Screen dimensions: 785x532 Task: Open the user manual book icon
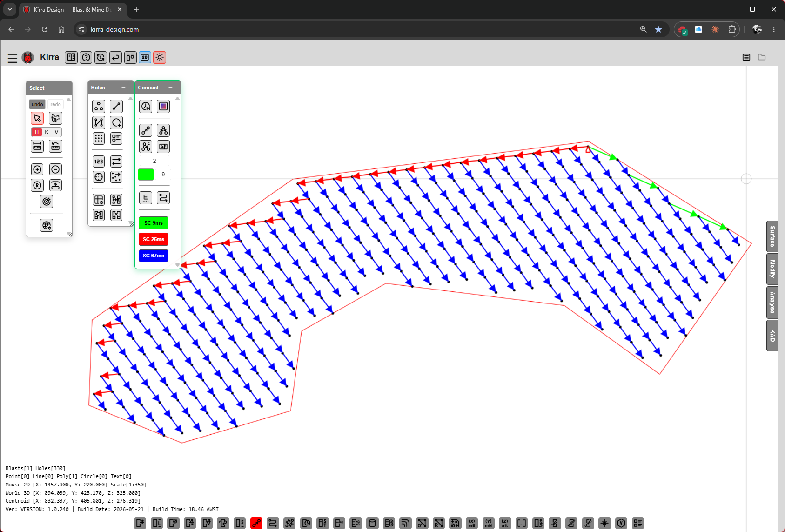[x=71, y=57]
